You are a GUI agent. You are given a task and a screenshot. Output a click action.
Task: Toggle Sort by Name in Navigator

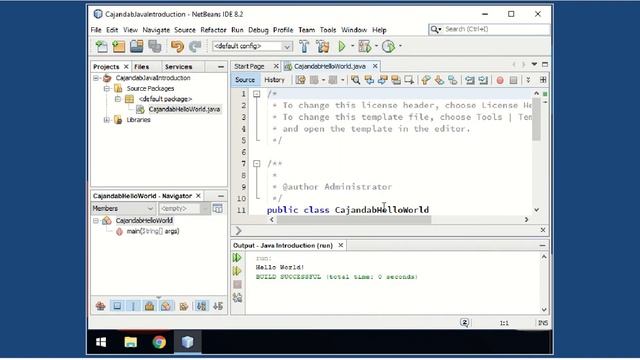tap(201, 306)
